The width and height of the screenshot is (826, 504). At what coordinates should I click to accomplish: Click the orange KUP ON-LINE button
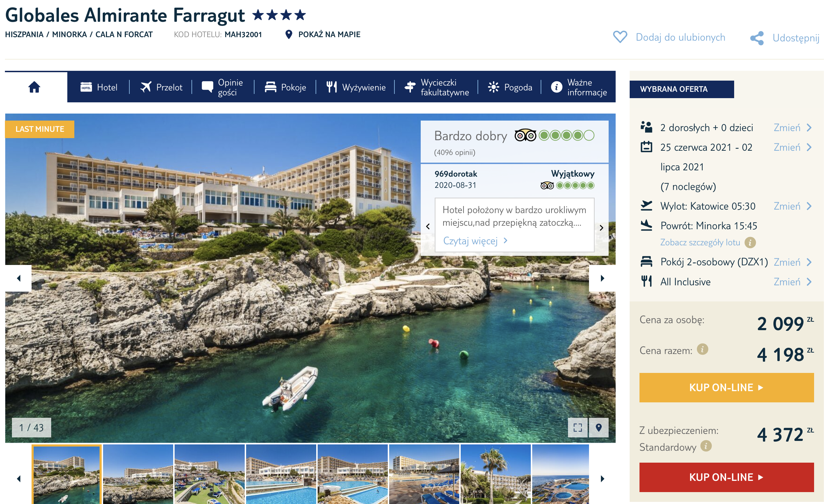point(726,388)
